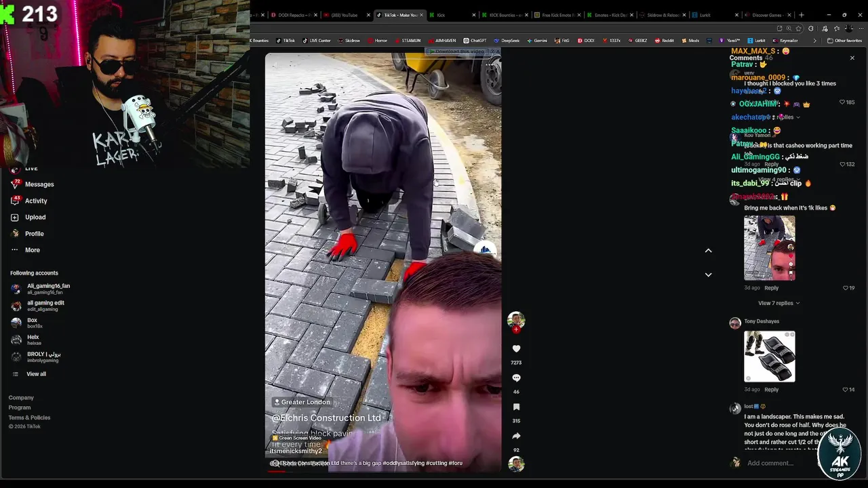Open the Messages icon in the sidebar
868x488 pixels.
15,184
